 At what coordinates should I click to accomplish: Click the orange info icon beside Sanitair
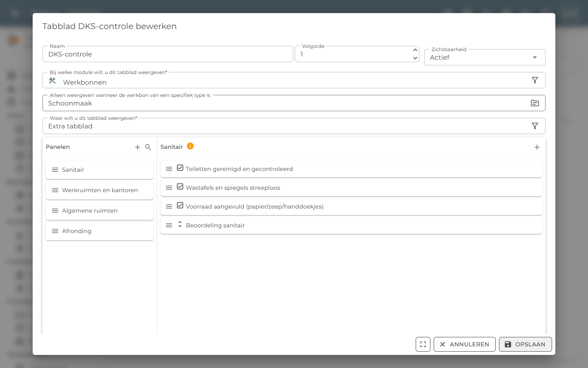[190, 146]
